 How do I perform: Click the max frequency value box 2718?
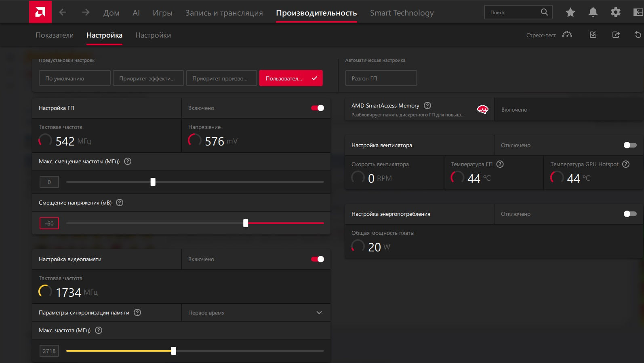pyautogui.click(x=49, y=351)
